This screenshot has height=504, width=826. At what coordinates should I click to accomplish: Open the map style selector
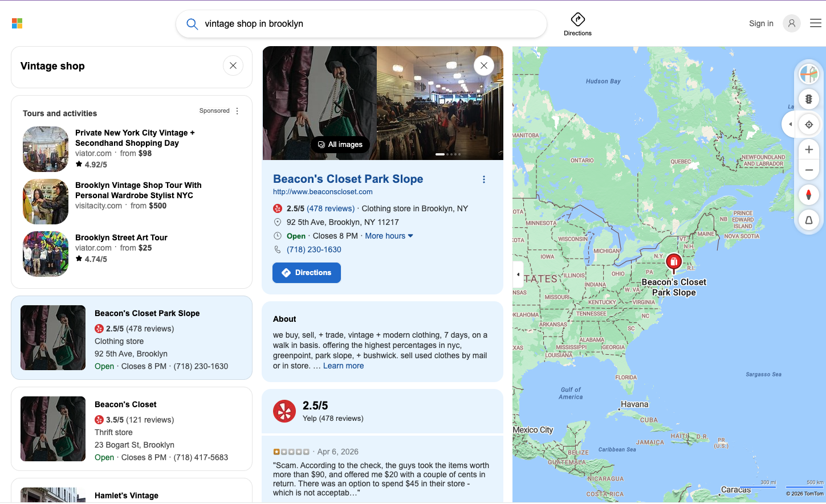tap(809, 74)
